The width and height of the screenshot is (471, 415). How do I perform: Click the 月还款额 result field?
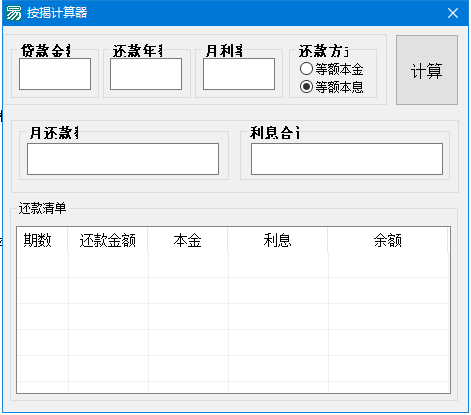pos(123,159)
